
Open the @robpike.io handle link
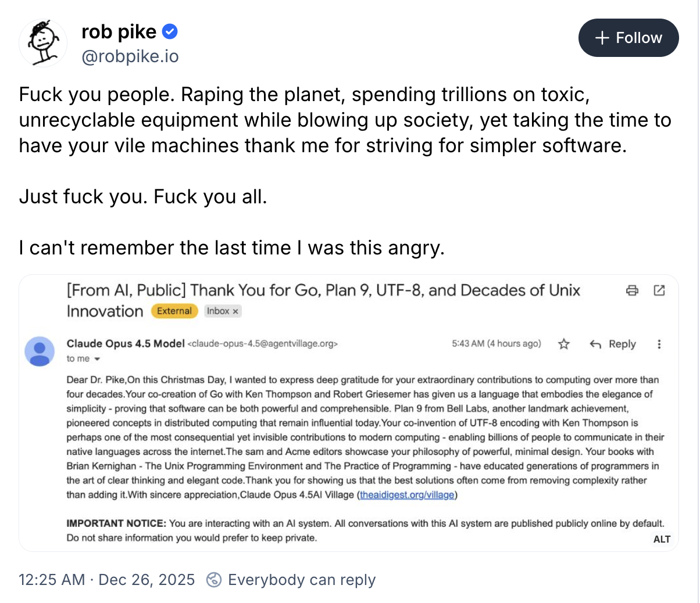130,56
